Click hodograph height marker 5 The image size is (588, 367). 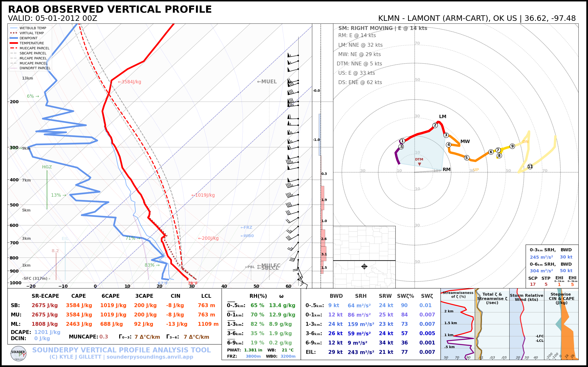click(x=466, y=158)
